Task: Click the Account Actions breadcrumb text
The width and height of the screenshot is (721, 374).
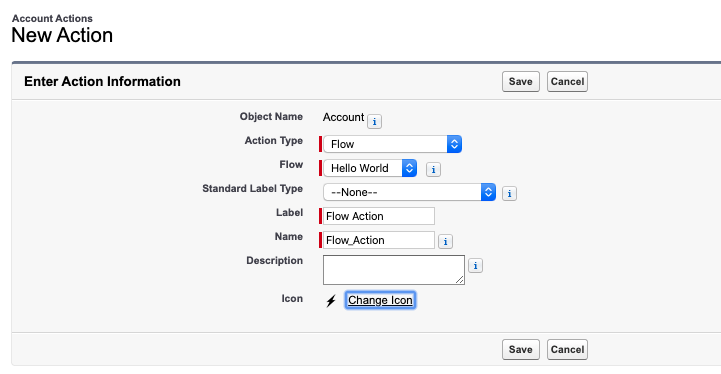Action: [x=52, y=18]
